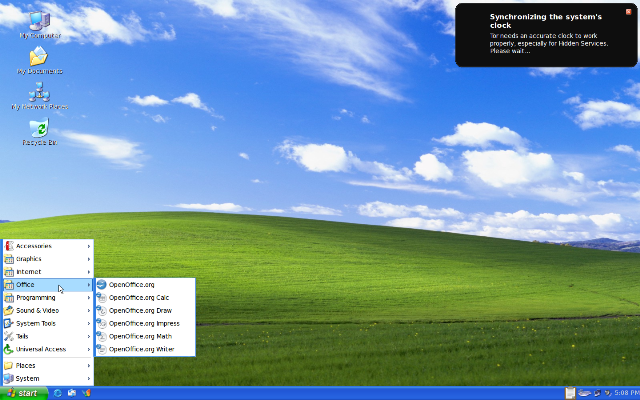Launch the web browser from quick launch
640x400 pixels.
pyautogui.click(x=58, y=393)
